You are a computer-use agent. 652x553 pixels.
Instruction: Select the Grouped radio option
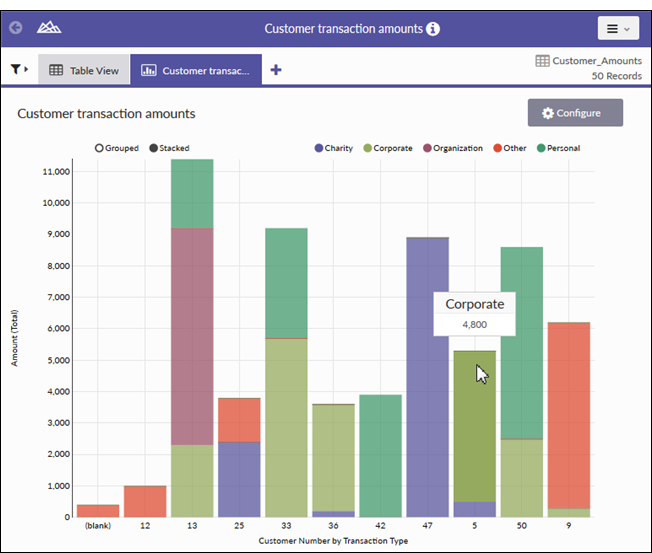click(x=99, y=148)
